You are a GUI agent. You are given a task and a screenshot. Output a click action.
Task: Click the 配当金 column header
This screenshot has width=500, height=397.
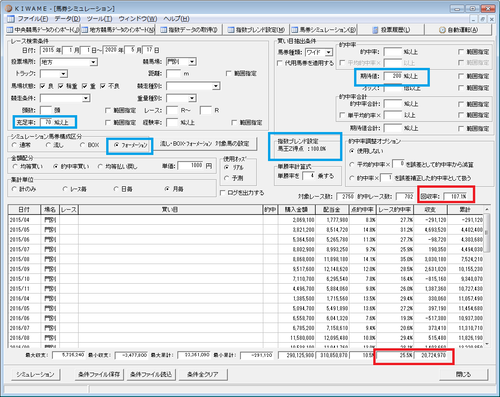pos(332,210)
